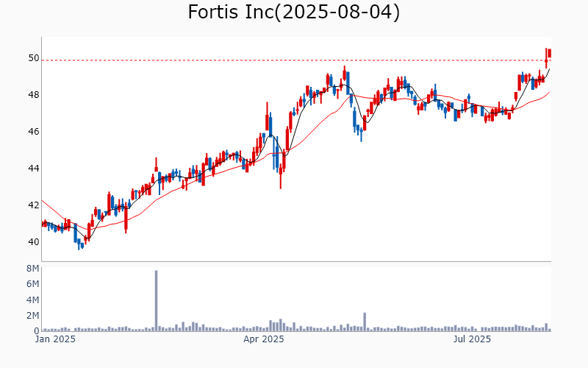The height and width of the screenshot is (368, 588).
Task: Click the 2M volume axis label
Action: 32,316
